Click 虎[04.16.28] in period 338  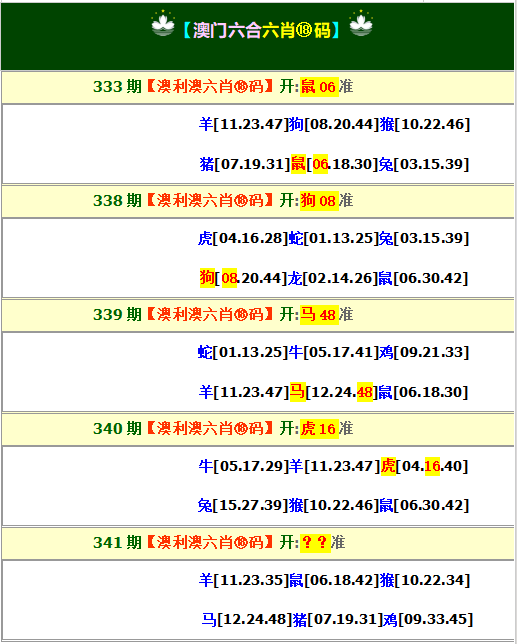coord(243,238)
